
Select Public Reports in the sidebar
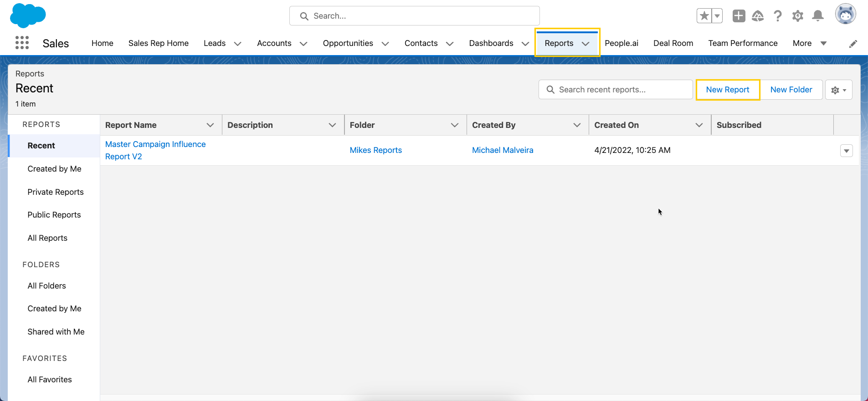54,215
